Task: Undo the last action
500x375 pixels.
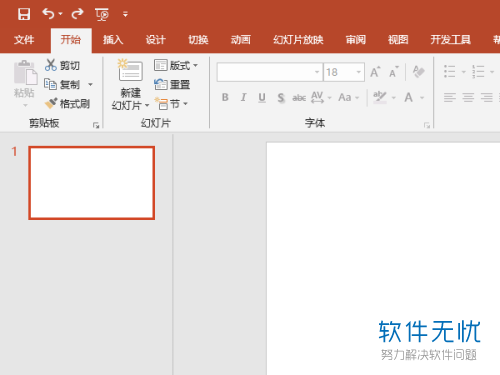Action: (x=48, y=14)
